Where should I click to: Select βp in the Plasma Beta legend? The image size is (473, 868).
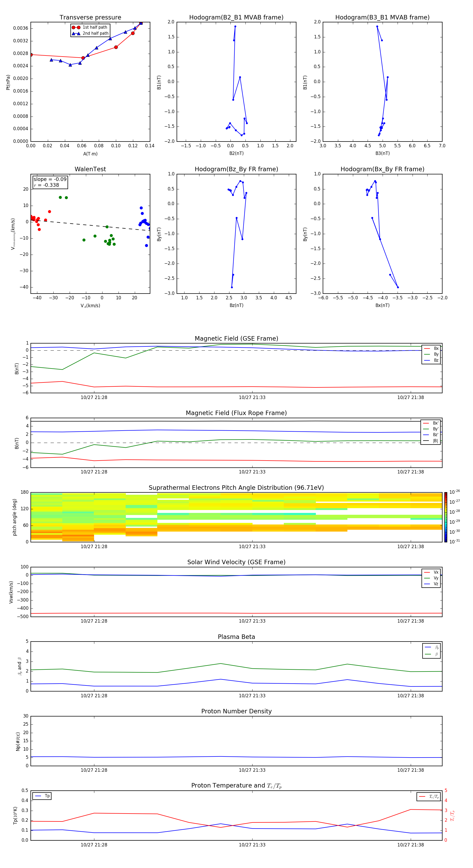pos(432,647)
